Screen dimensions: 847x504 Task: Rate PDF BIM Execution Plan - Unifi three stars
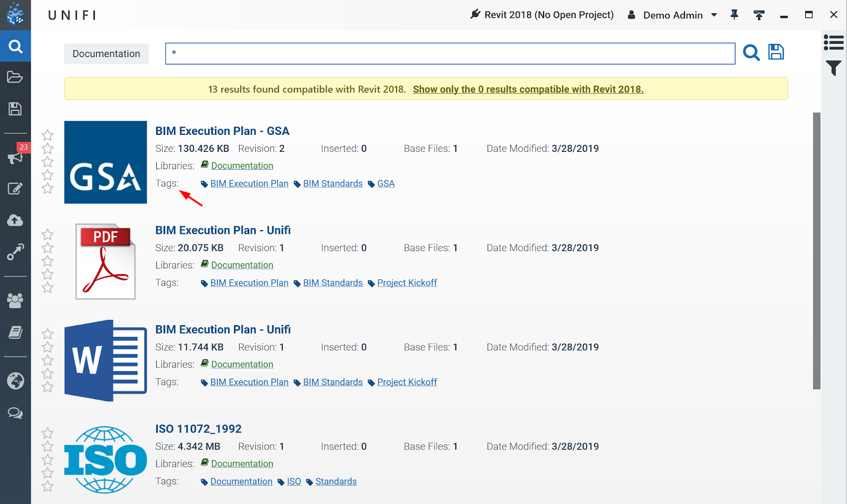click(48, 261)
